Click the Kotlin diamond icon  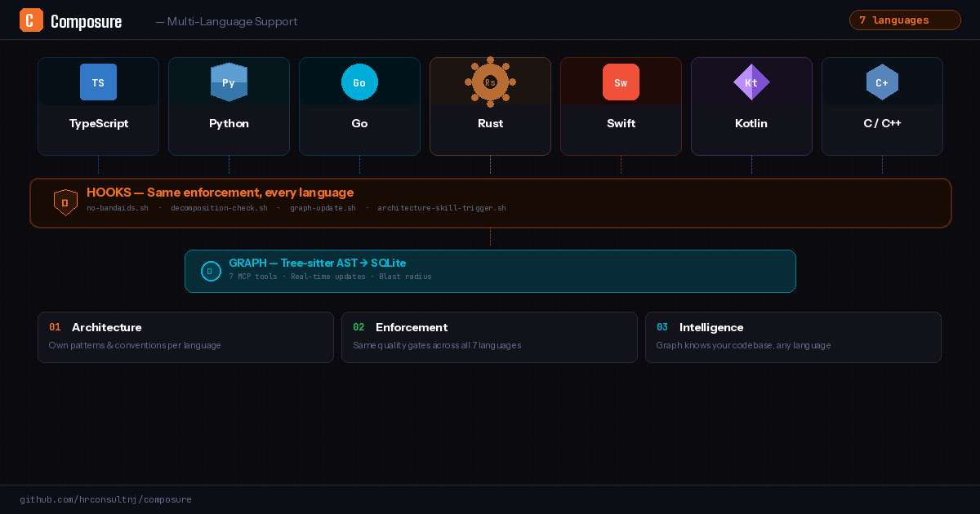(751, 82)
